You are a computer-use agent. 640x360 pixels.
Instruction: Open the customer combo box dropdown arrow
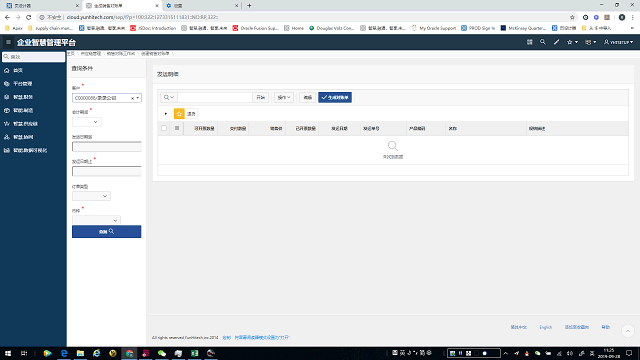(138, 98)
